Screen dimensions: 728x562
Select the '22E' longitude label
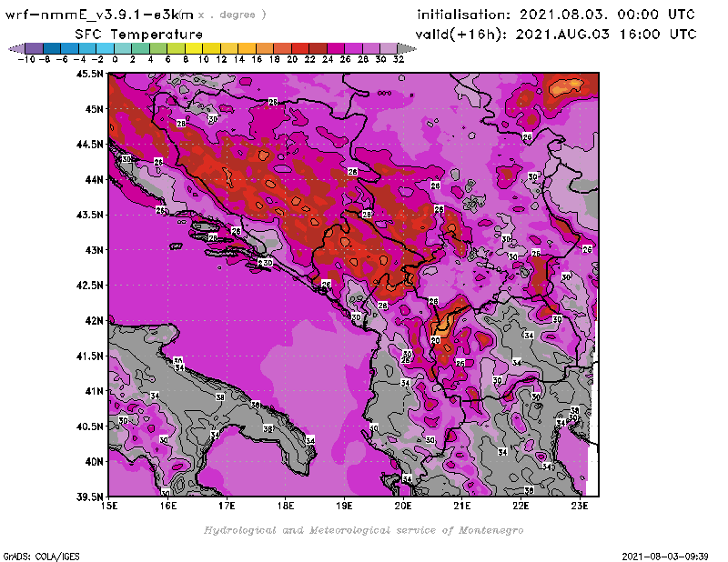coord(521,506)
